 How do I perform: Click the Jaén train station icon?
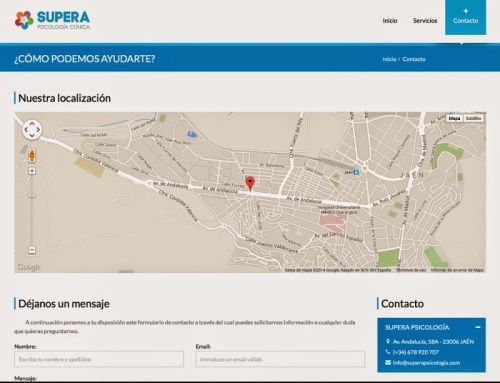356,172
